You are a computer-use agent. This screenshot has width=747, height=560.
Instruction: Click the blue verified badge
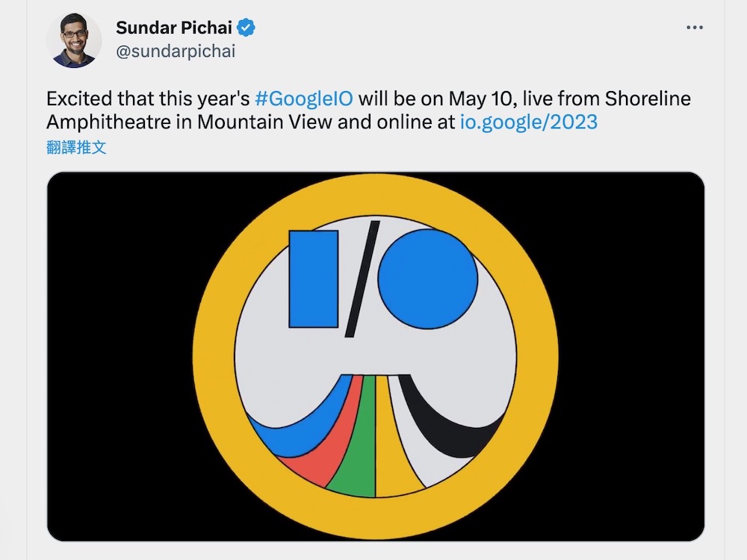click(247, 28)
